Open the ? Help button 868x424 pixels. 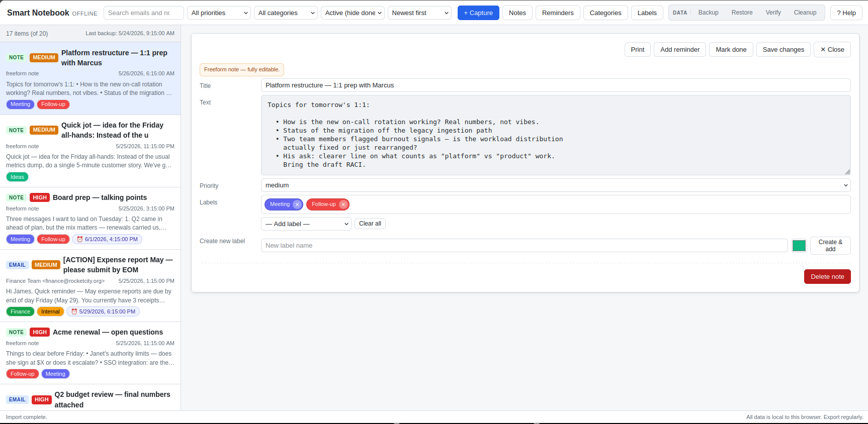(846, 13)
